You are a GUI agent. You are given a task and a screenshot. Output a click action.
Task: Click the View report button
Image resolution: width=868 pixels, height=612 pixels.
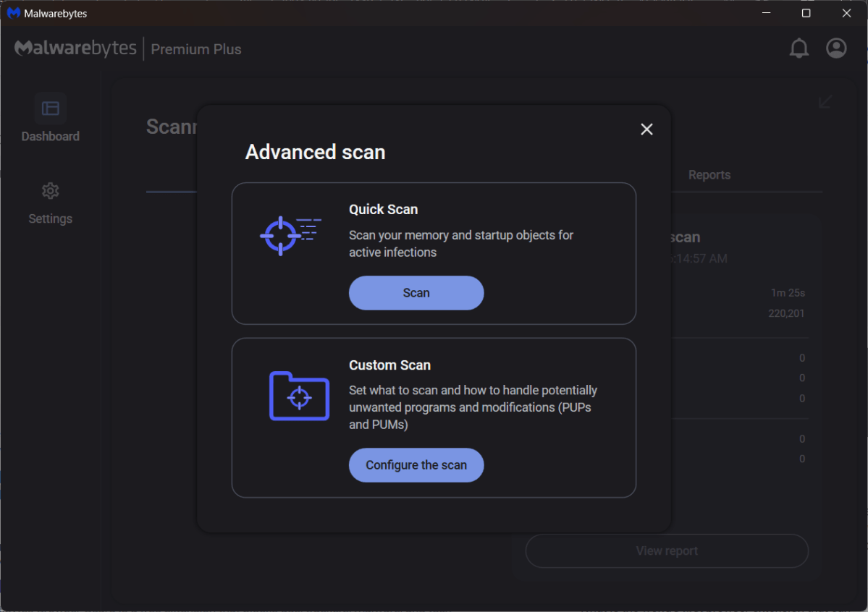pos(667,551)
